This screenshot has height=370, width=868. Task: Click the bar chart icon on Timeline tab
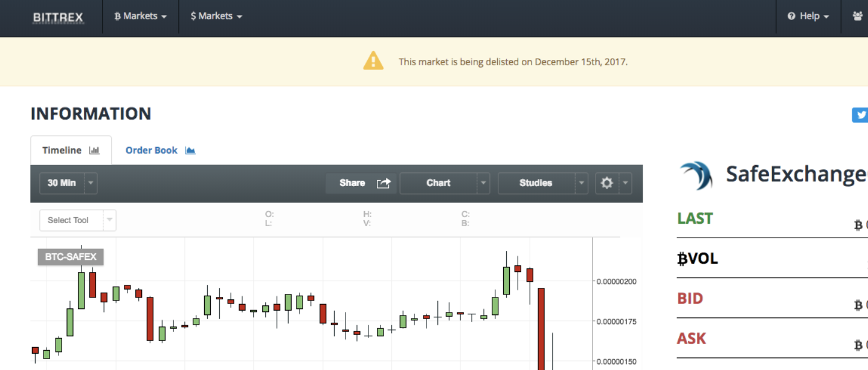coord(94,151)
